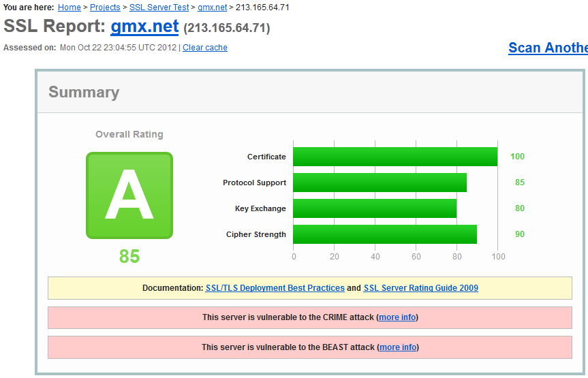Click the green A rating badge
The width and height of the screenshot is (588, 378).
(129, 195)
